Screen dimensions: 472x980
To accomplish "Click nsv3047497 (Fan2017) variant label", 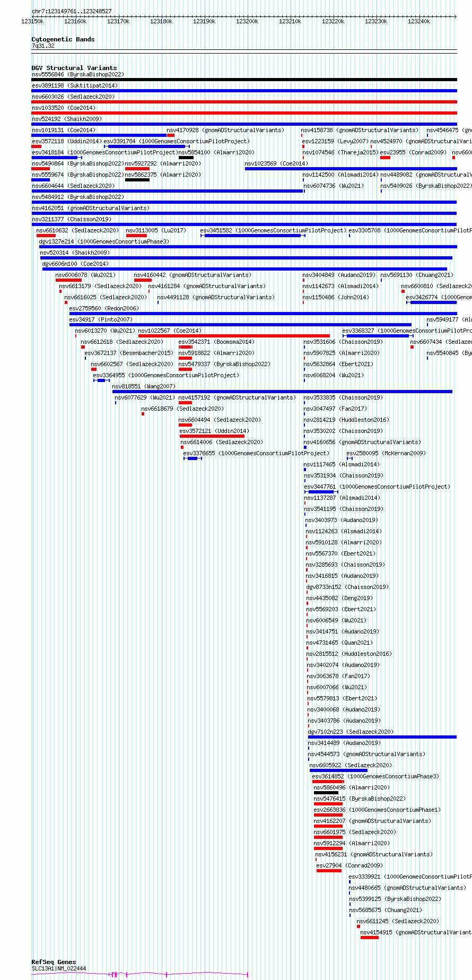I will coord(335,409).
